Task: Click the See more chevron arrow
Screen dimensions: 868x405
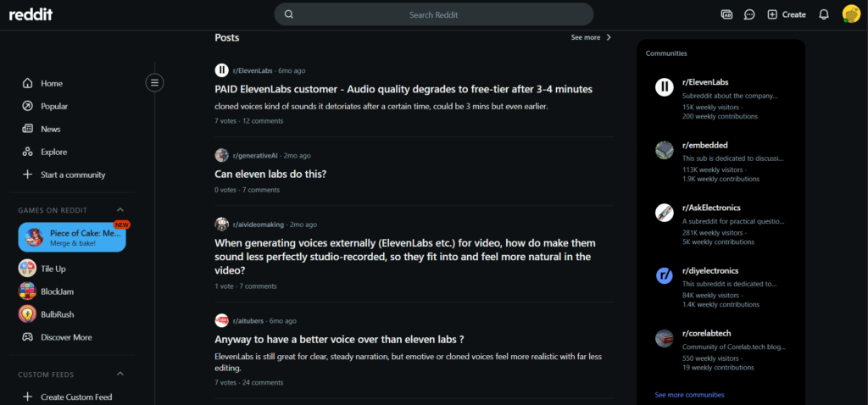Action: (x=609, y=37)
